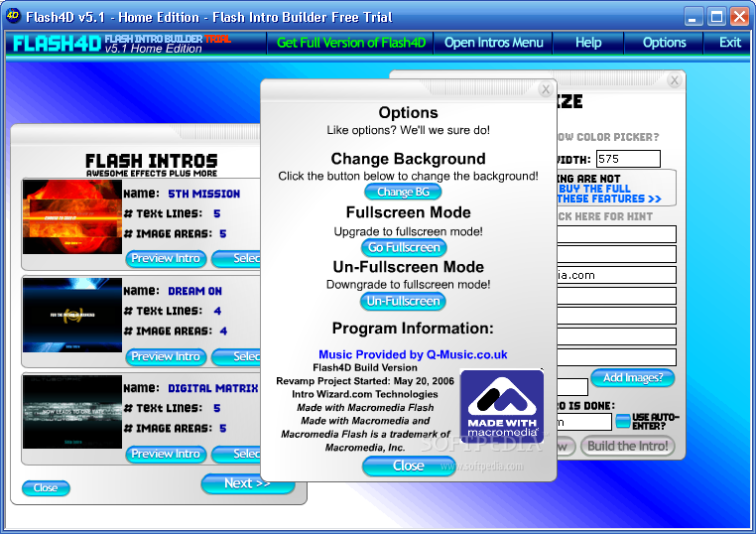The width and height of the screenshot is (756, 534).
Task: Preview Intro for Dream On
Action: (x=166, y=356)
